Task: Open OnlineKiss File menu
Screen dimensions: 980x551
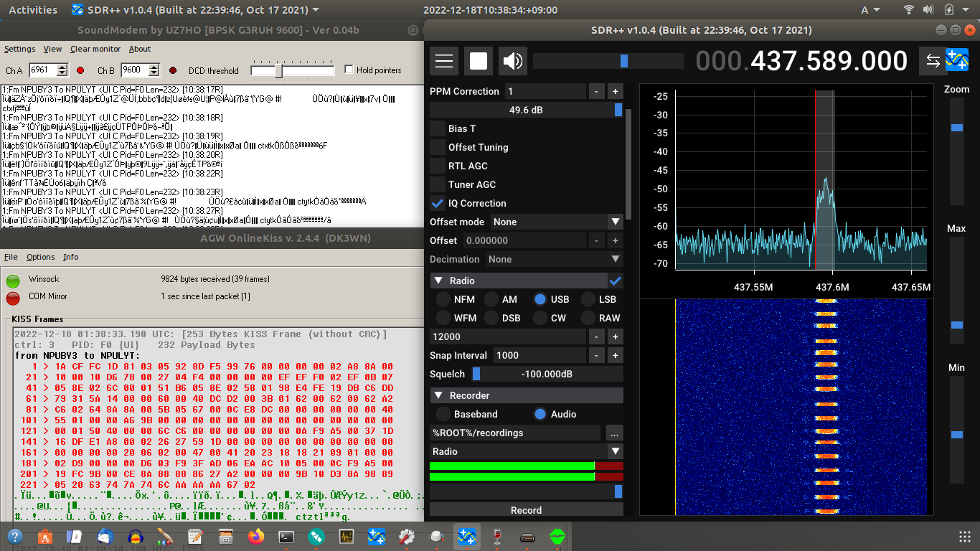Action: tap(11, 257)
